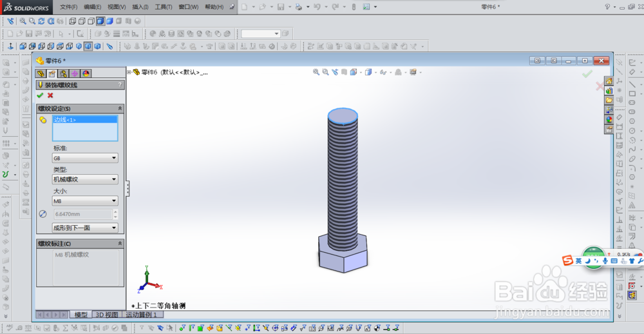This screenshot has width=644, height=334.
Task: Open empty combo box in second toolbar row
Action: click(x=261, y=34)
